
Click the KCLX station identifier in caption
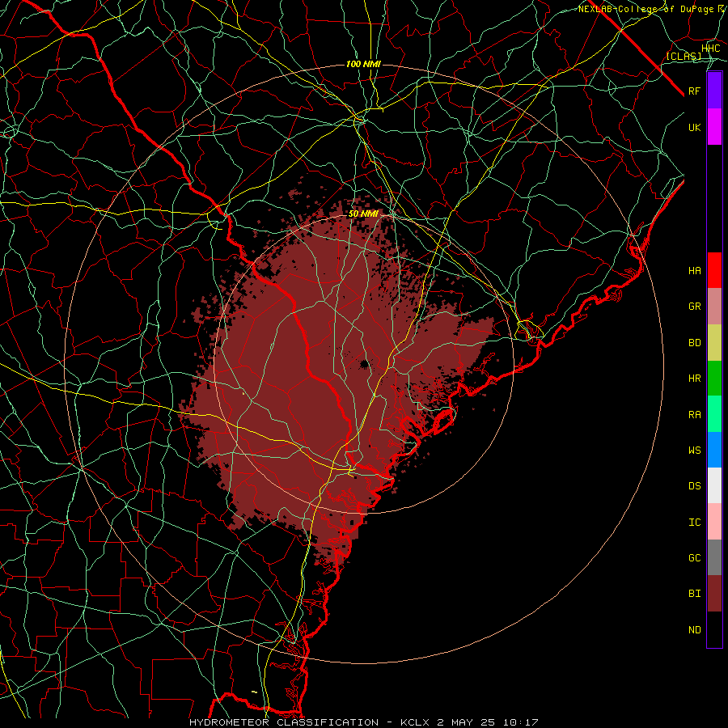pyautogui.click(x=415, y=722)
